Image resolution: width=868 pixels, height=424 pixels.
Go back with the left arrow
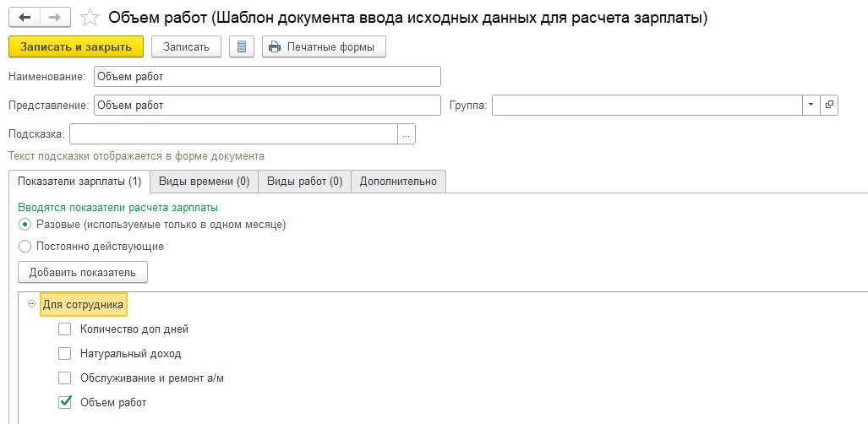[25, 18]
